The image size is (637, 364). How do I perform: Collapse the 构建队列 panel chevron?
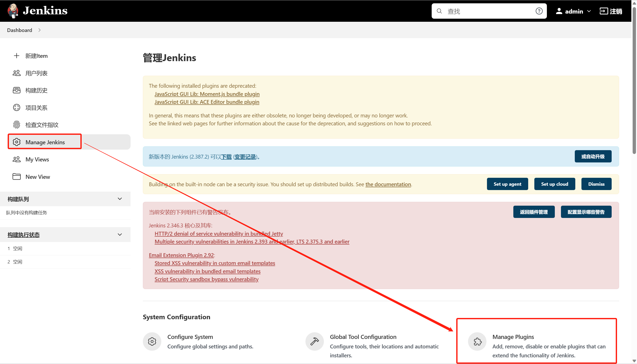120,199
